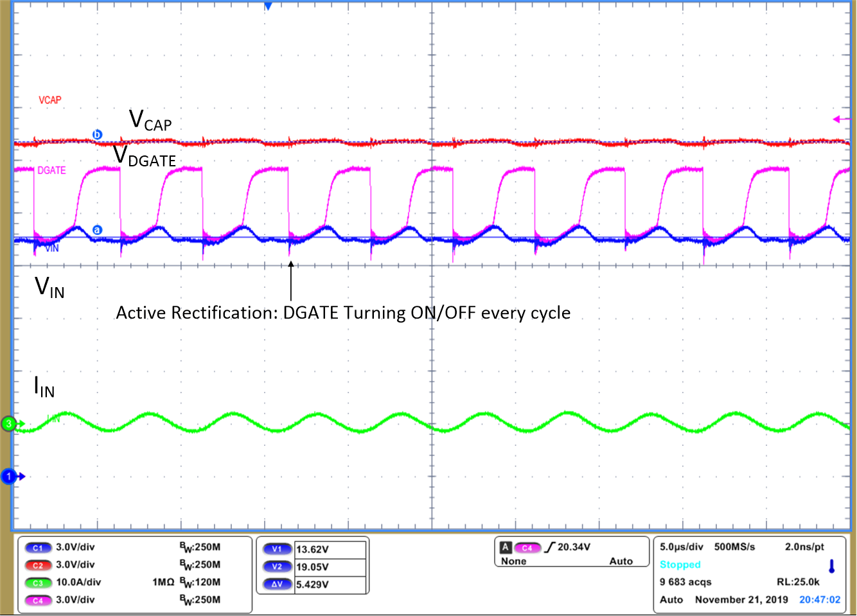Screen dimensions: 857x616
Task: Click the V1 cursor readout badge
Action: tap(277, 549)
